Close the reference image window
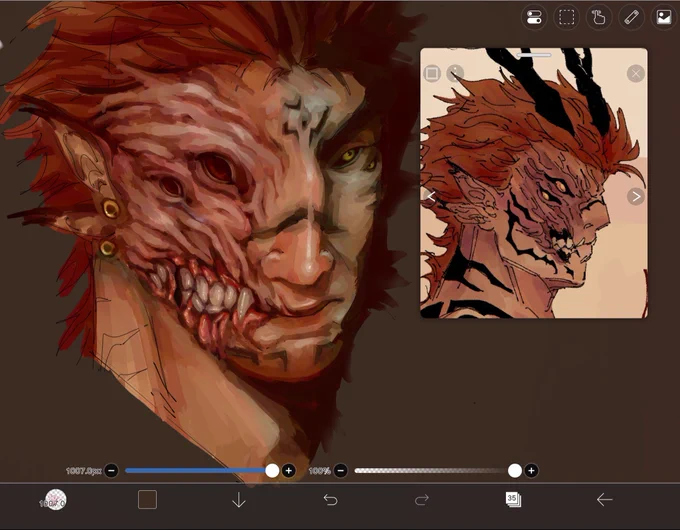 (636, 73)
